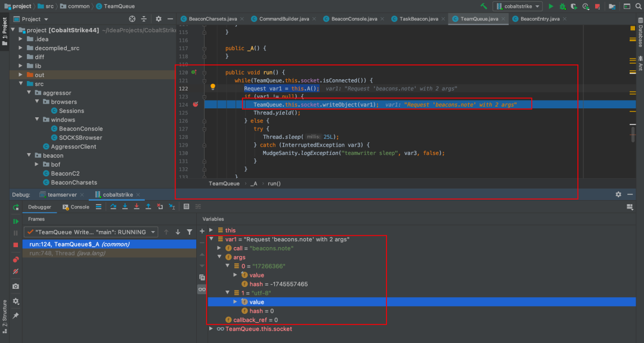
Task: Run the cobaltstrike configuration with Run icon
Action: 551,6
